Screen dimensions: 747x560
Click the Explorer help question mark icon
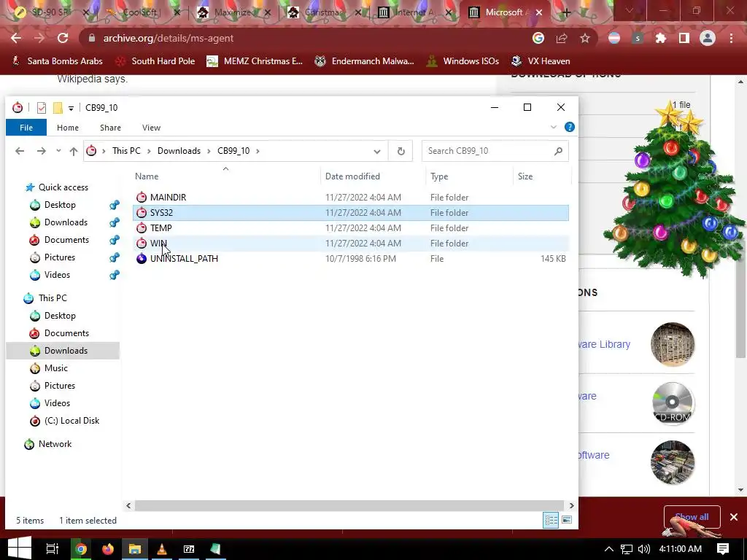(x=569, y=127)
